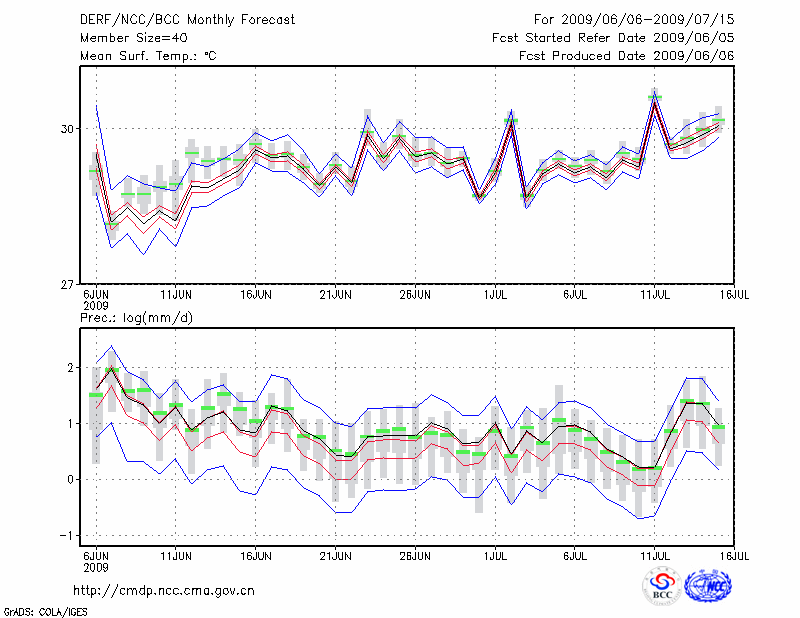Screen dimensions: 800x618
Task: Select 1JUL on the temperature chart axis
Action: 494,297
